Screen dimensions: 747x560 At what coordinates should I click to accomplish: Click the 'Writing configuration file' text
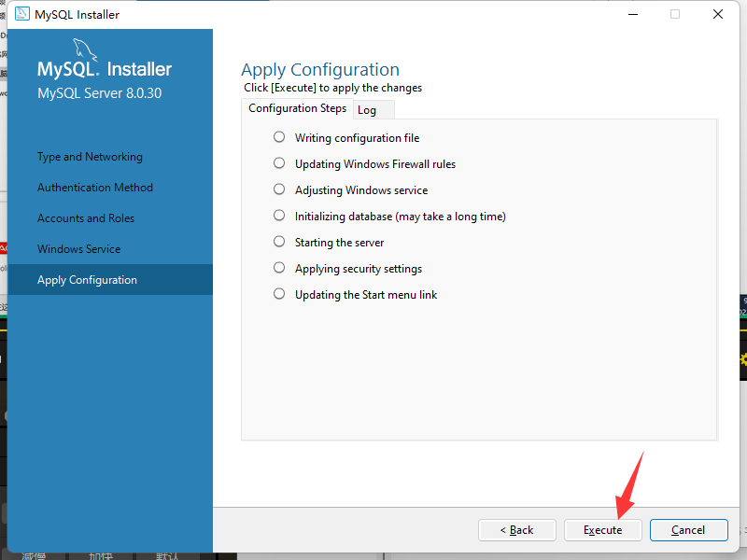358,138
